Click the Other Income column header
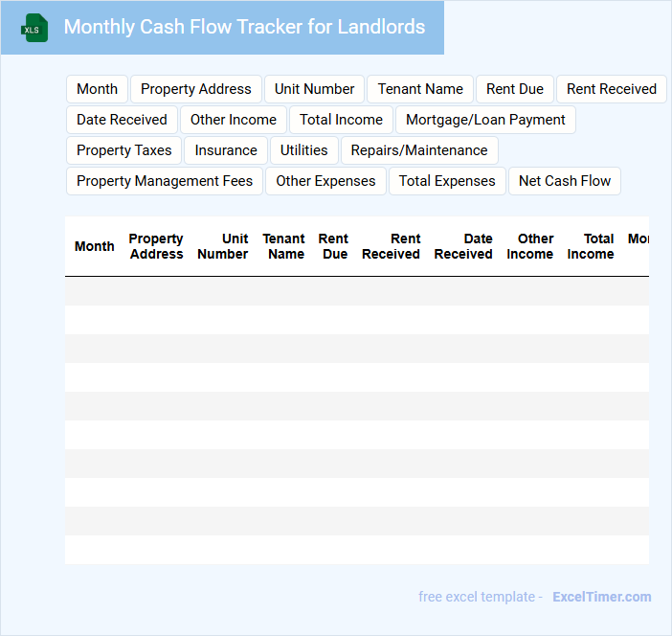Viewport: 672px width, 636px height. point(530,246)
